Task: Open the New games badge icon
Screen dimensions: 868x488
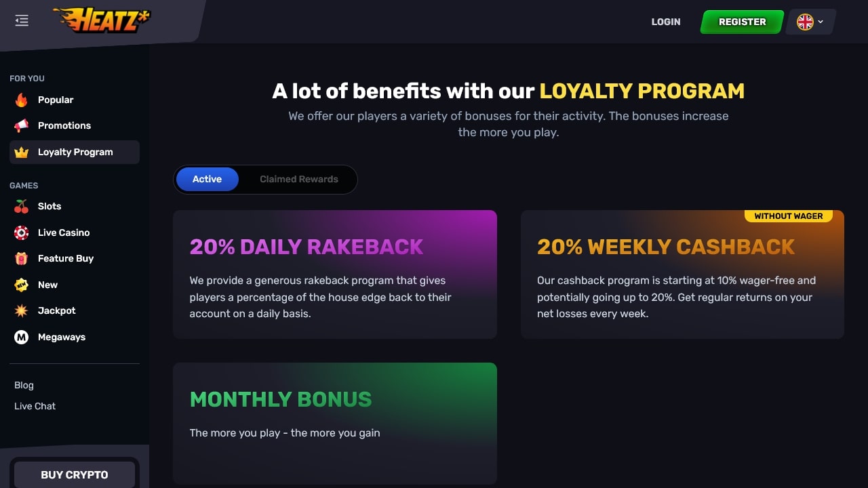Action: click(22, 285)
